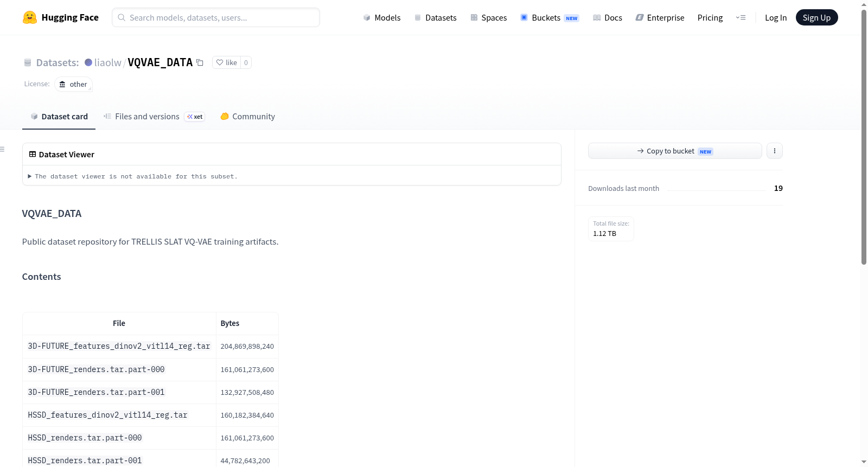Click the liaolw avatar circle
Viewport: 868px width, 467px height.
click(x=88, y=62)
